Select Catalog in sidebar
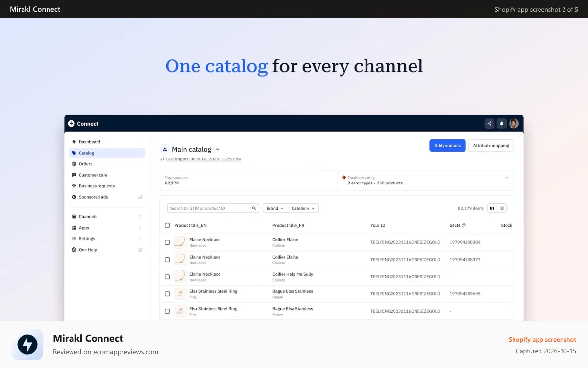588x368 pixels. (107, 153)
